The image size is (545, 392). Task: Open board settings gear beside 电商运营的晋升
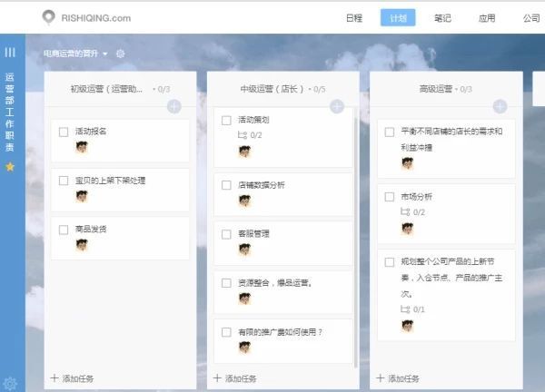pos(121,54)
